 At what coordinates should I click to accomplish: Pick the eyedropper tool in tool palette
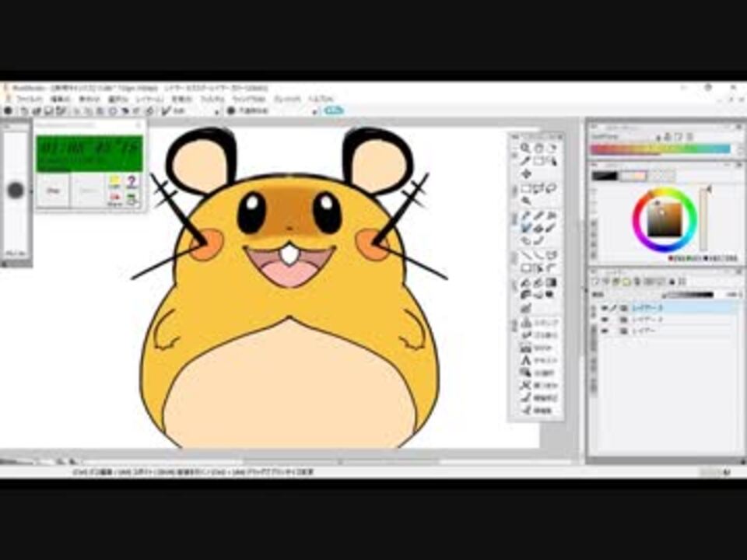tap(525, 161)
